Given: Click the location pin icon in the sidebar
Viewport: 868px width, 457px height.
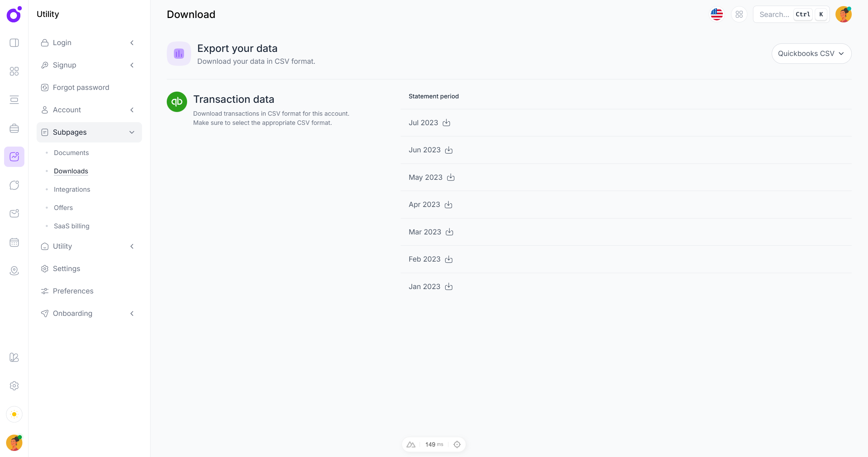Looking at the screenshot, I should pyautogui.click(x=14, y=271).
